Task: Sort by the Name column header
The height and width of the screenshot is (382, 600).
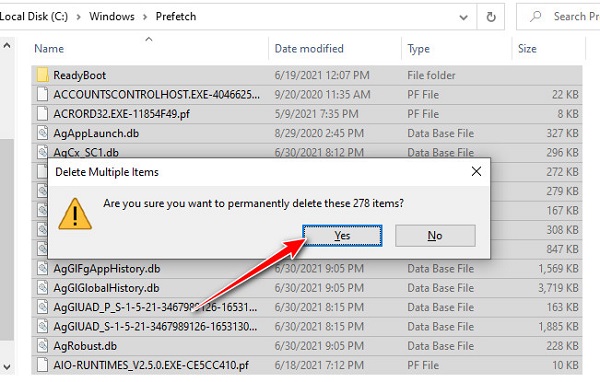Action: tap(49, 49)
